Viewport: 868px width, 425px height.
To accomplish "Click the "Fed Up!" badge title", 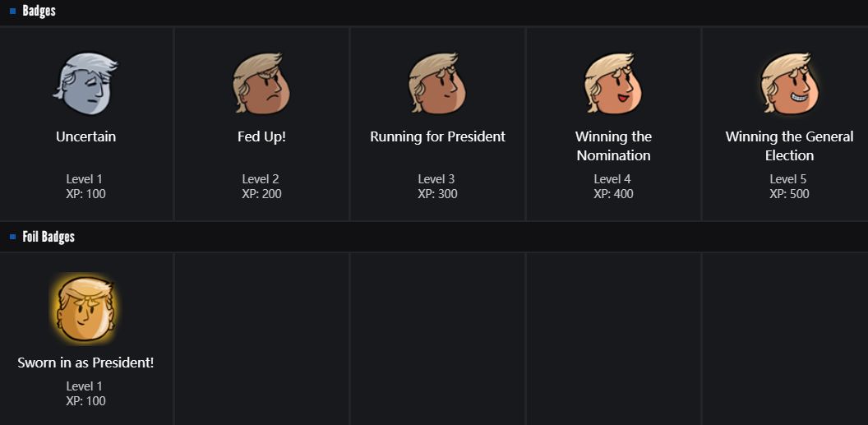I will [261, 136].
